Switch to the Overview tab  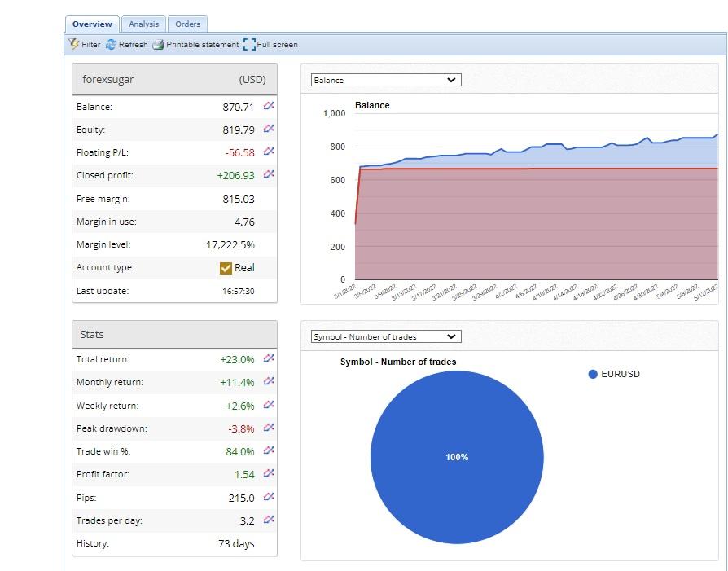coord(92,24)
